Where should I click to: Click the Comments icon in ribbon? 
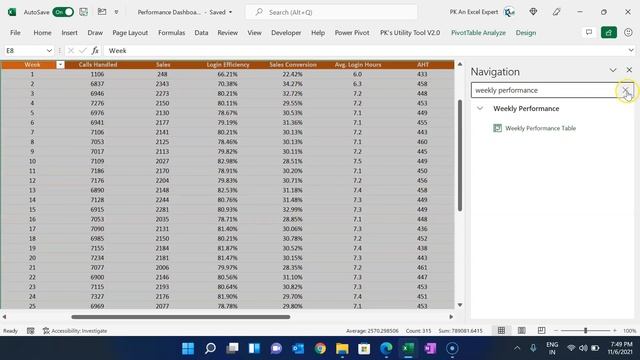click(x=589, y=32)
